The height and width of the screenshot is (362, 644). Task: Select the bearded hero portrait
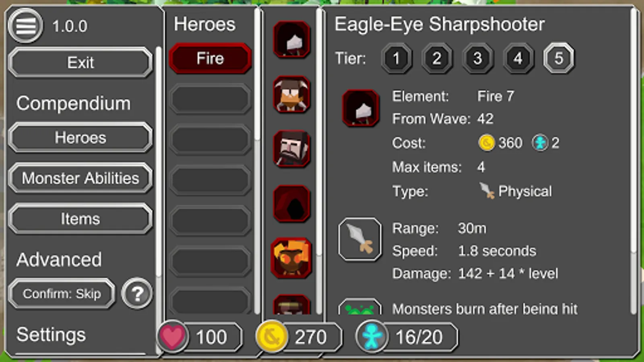point(291,149)
